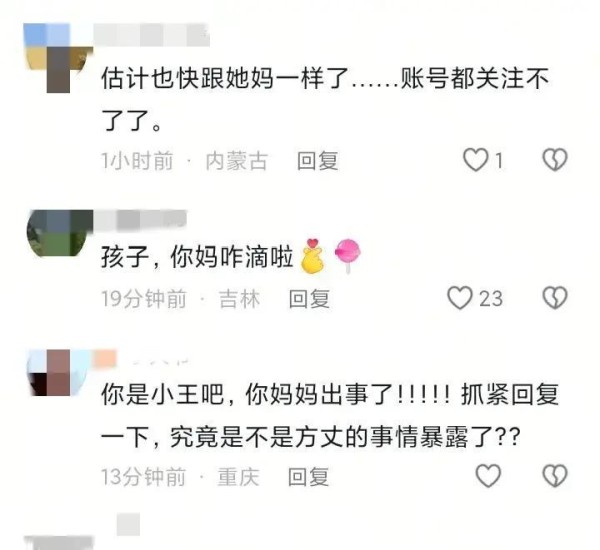Like the Inner Mongolia comment with heart icon
The width and height of the screenshot is (600, 550).
click(476, 160)
